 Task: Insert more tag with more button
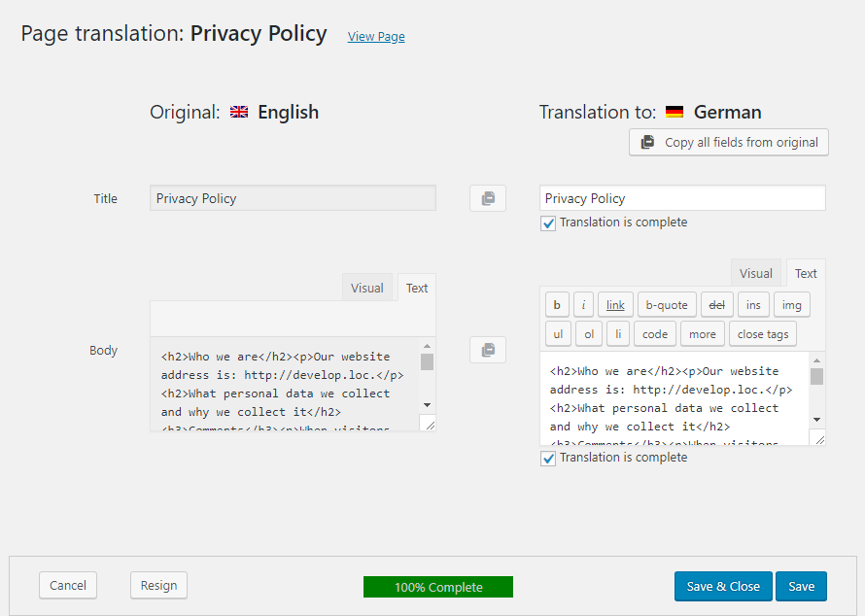(x=703, y=334)
